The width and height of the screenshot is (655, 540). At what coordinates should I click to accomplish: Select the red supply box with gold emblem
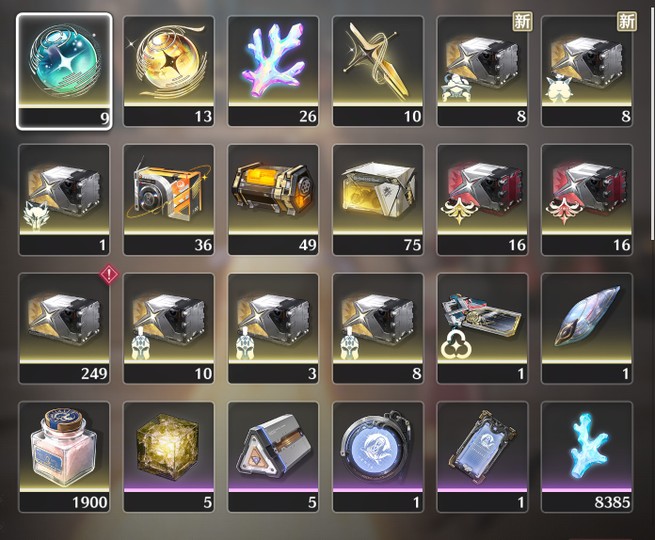coord(482,200)
